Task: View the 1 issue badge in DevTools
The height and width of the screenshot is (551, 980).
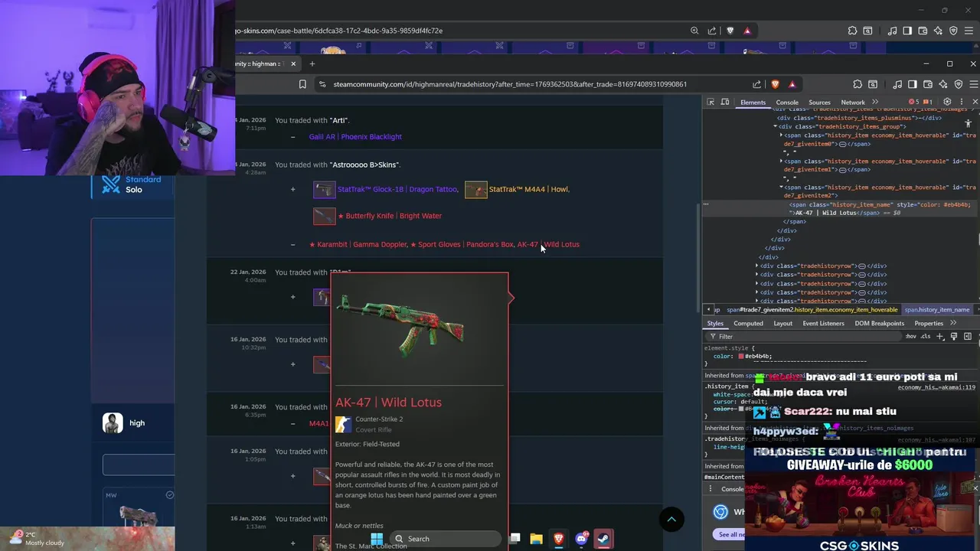Action: coord(927,102)
